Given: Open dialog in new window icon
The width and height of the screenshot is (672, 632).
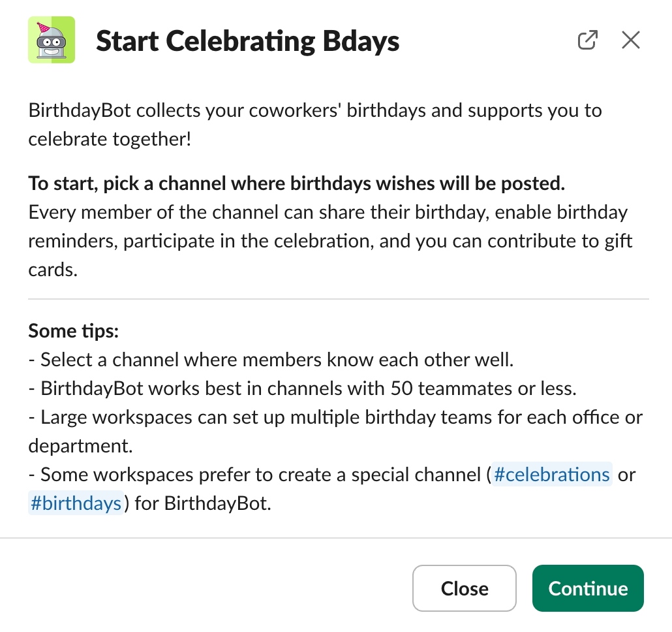Looking at the screenshot, I should coord(588,40).
